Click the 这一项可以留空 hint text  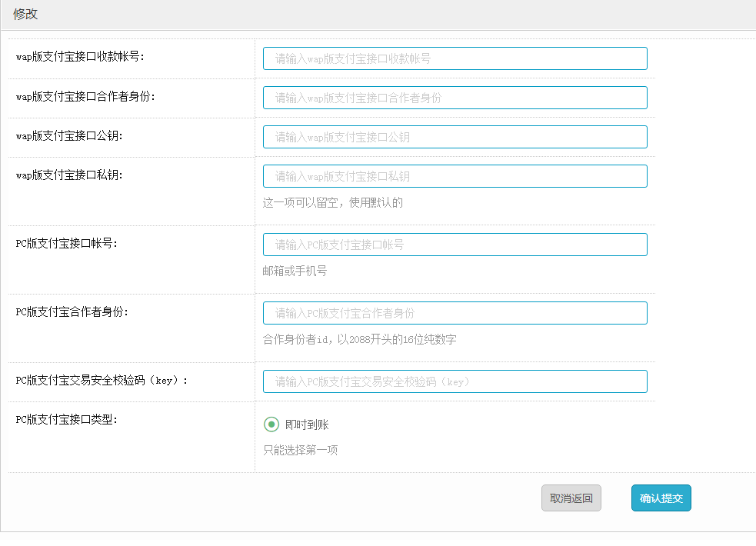332,203
